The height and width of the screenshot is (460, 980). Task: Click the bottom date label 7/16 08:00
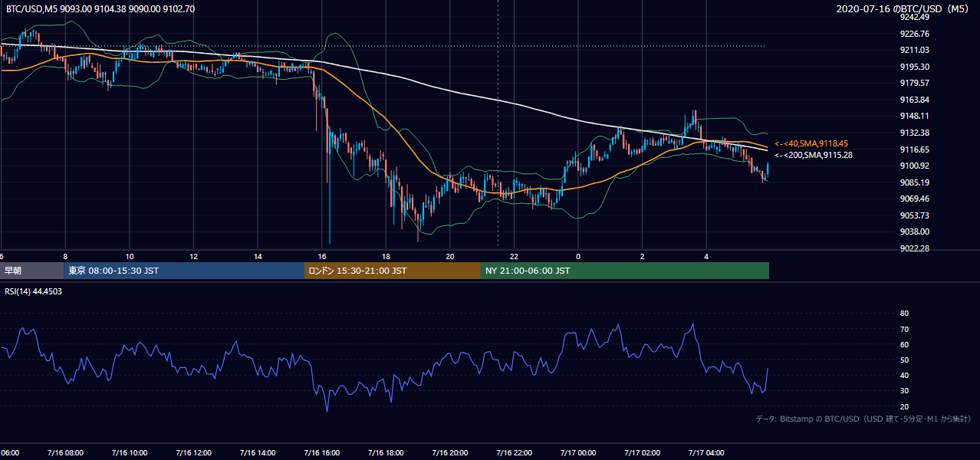tap(64, 453)
